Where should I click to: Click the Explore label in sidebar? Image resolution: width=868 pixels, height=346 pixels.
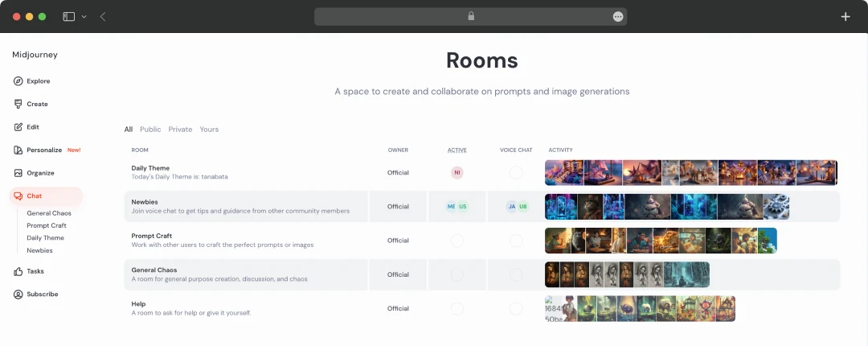tap(39, 81)
